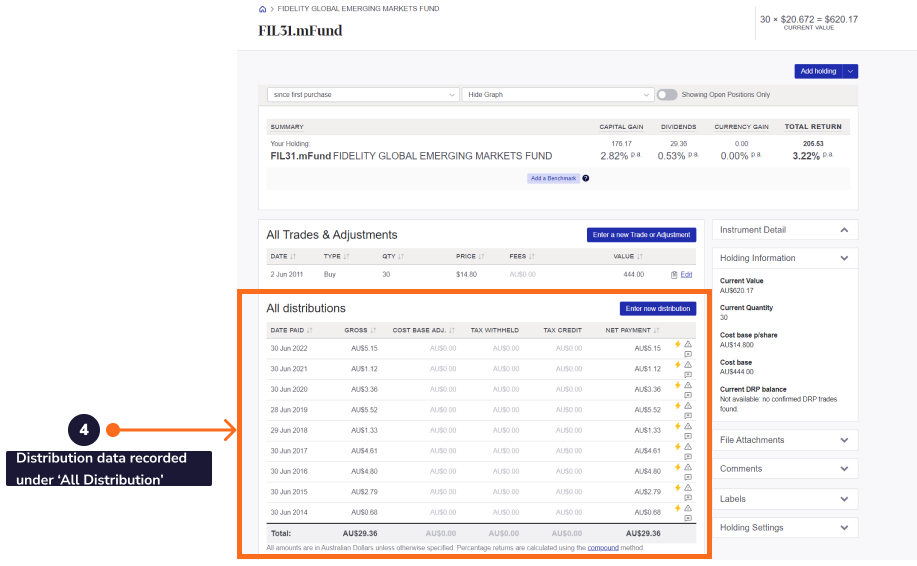Click the total return '3.22%' value
Screen dimensions: 917x566
806,156
